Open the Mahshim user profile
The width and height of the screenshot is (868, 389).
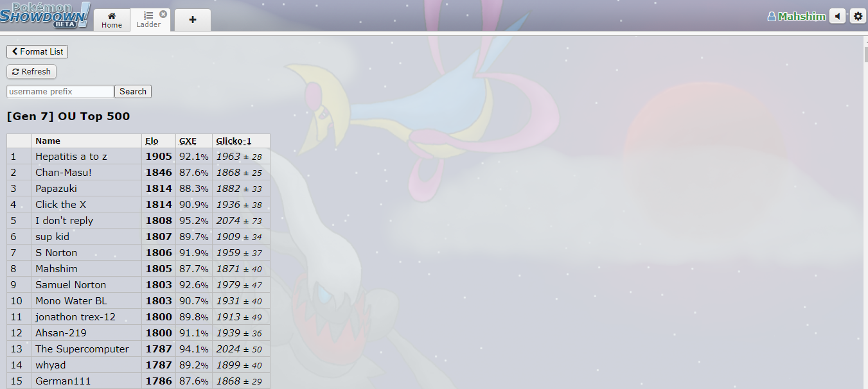coord(797,16)
